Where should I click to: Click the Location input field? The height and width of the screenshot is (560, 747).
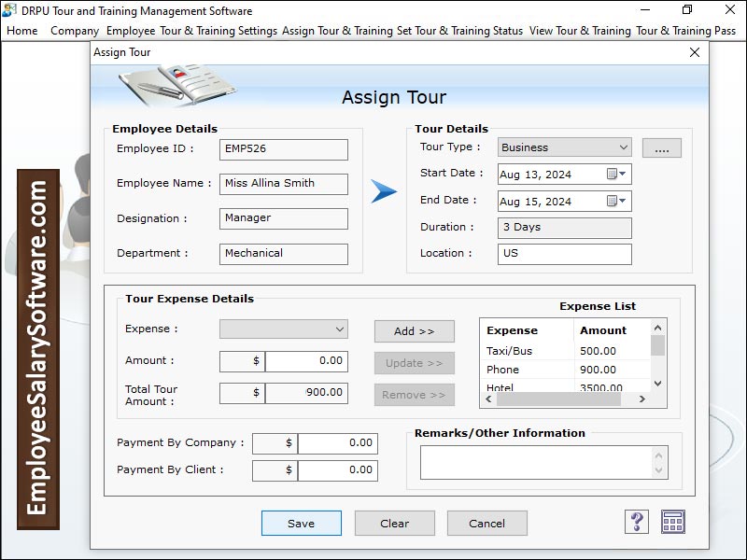(564, 254)
